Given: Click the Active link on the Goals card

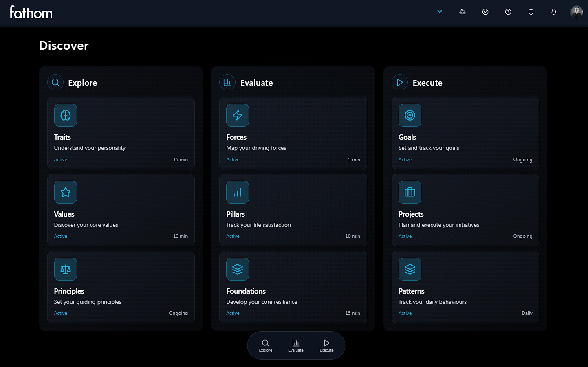Looking at the screenshot, I should pos(405,159).
